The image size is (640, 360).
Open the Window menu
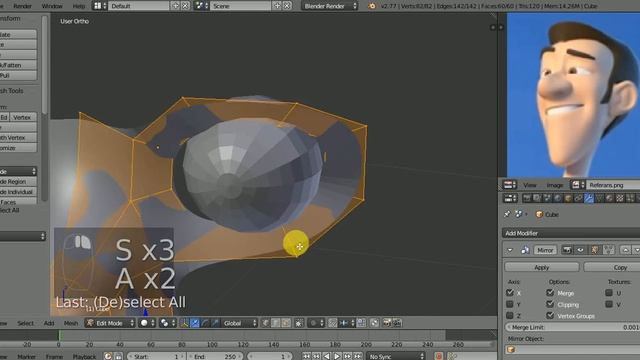pyautogui.click(x=52, y=6)
